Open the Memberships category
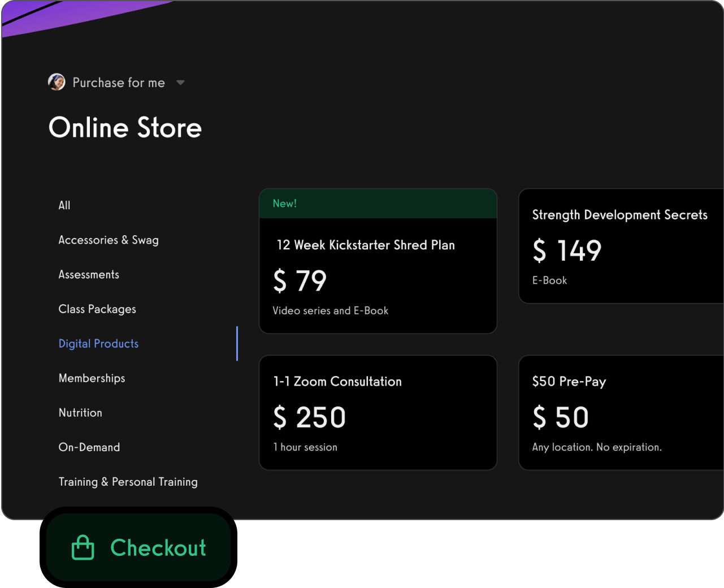 (x=92, y=378)
